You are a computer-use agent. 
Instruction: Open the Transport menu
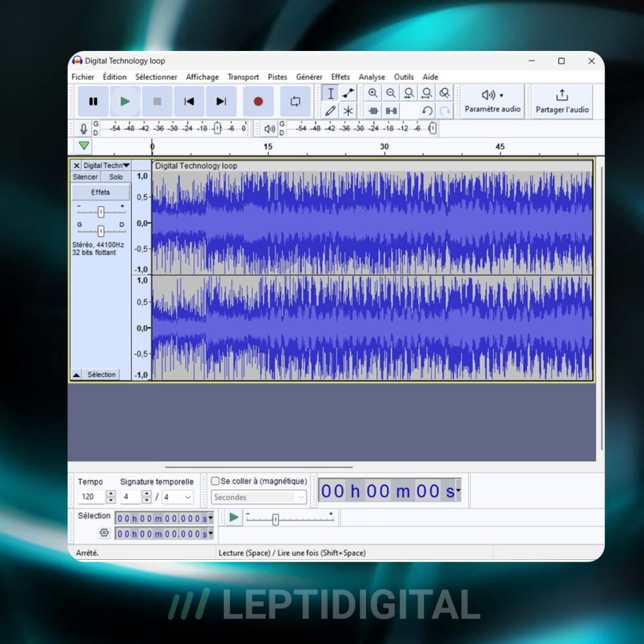coord(243,77)
